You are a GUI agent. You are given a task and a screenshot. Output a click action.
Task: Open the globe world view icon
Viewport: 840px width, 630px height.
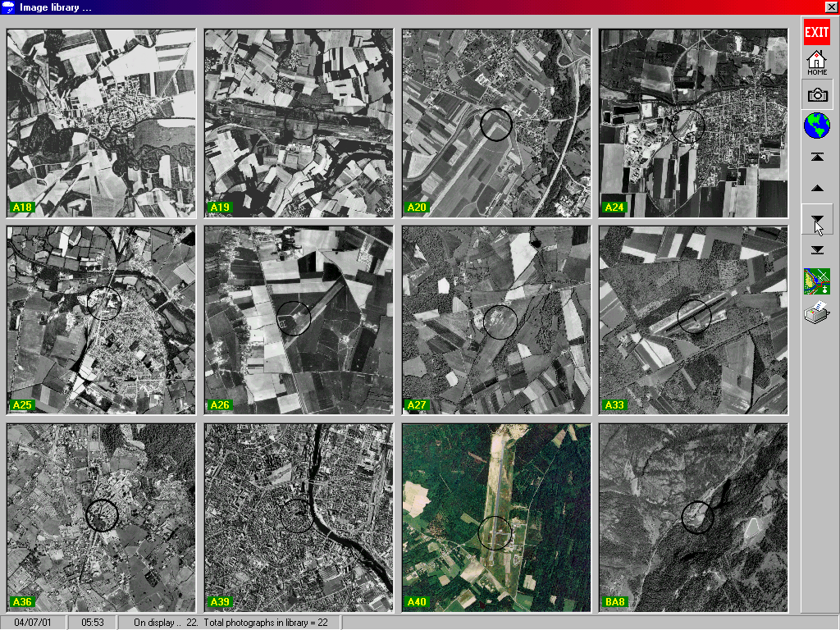(817, 126)
